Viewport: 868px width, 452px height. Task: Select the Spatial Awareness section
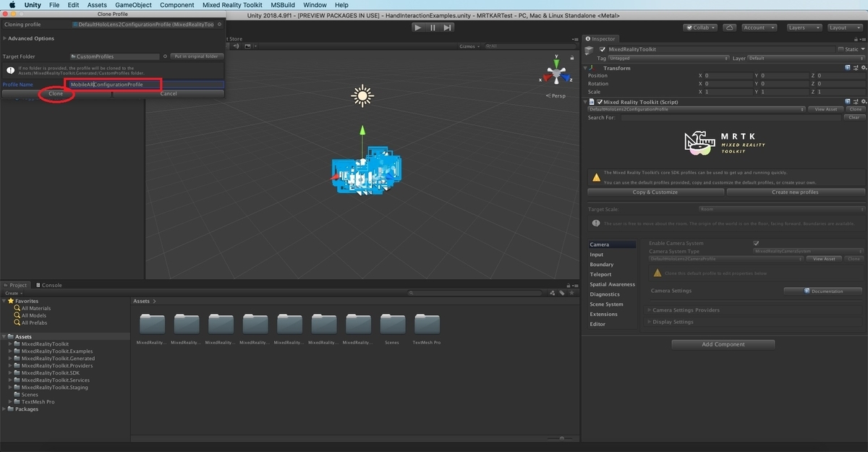click(x=612, y=284)
